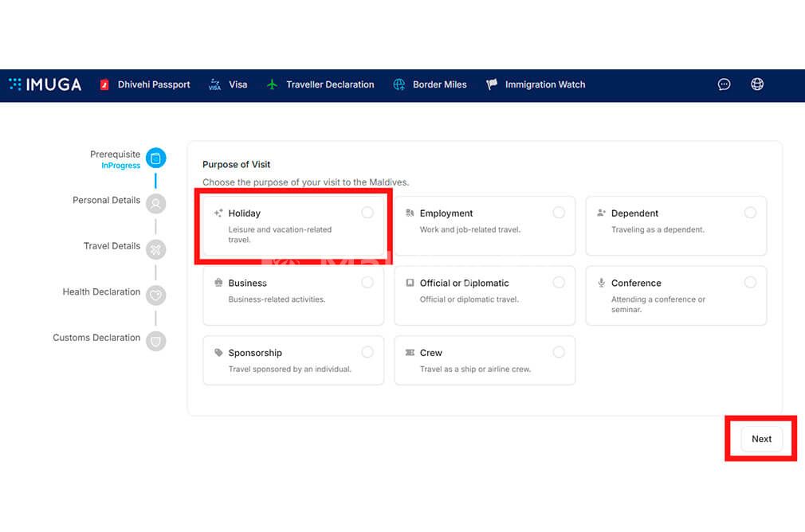Select the Dependent radio button

750,213
